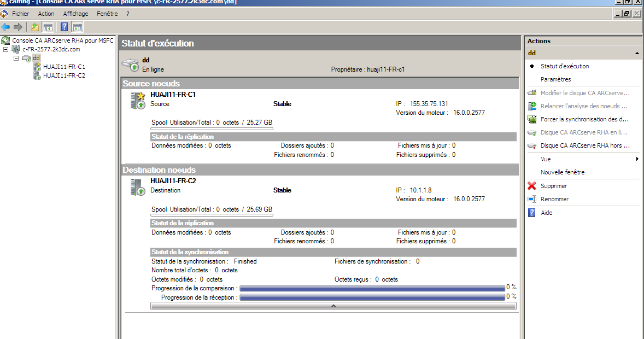
Task: Click Propriétaire : huaji11-FR-c1 text
Action: (367, 69)
